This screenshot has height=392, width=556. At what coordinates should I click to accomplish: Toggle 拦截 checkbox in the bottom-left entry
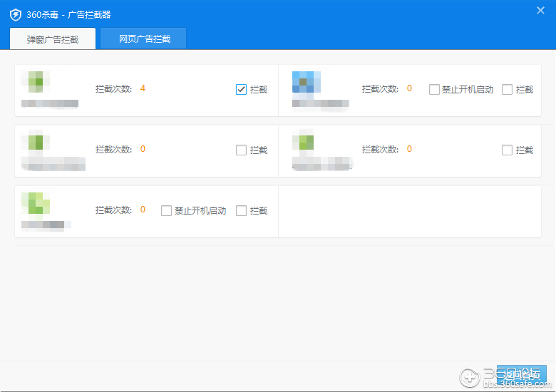coord(241,211)
